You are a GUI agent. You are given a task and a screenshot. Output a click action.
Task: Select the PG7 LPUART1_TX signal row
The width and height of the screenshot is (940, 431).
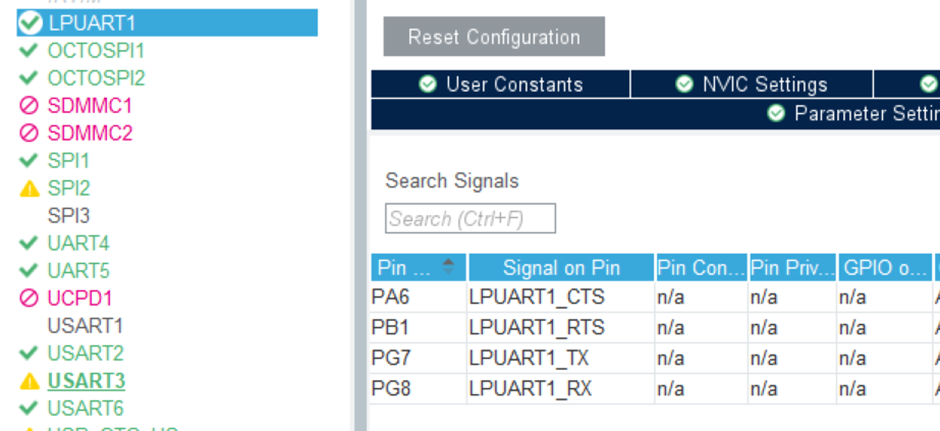(x=540, y=357)
